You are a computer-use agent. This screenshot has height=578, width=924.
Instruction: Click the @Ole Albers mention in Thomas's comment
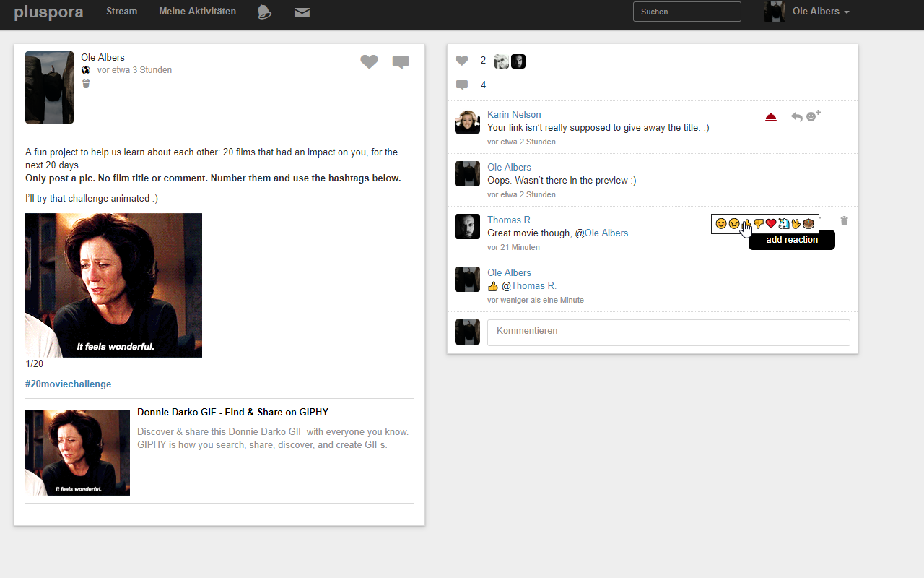pos(602,233)
